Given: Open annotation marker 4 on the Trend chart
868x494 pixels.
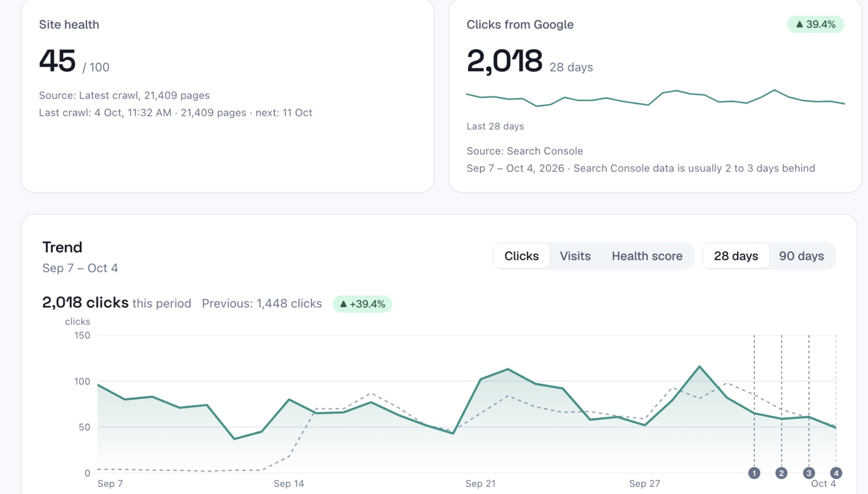Looking at the screenshot, I should (836, 473).
